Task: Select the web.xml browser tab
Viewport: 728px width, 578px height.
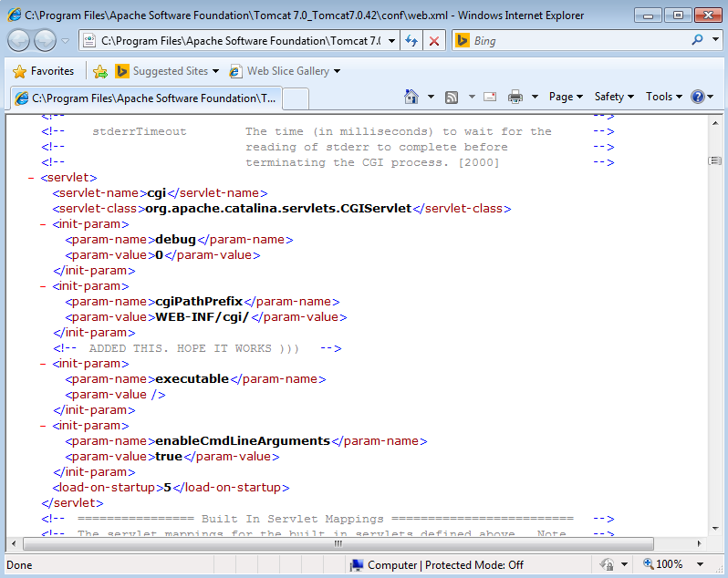Action: (145, 98)
